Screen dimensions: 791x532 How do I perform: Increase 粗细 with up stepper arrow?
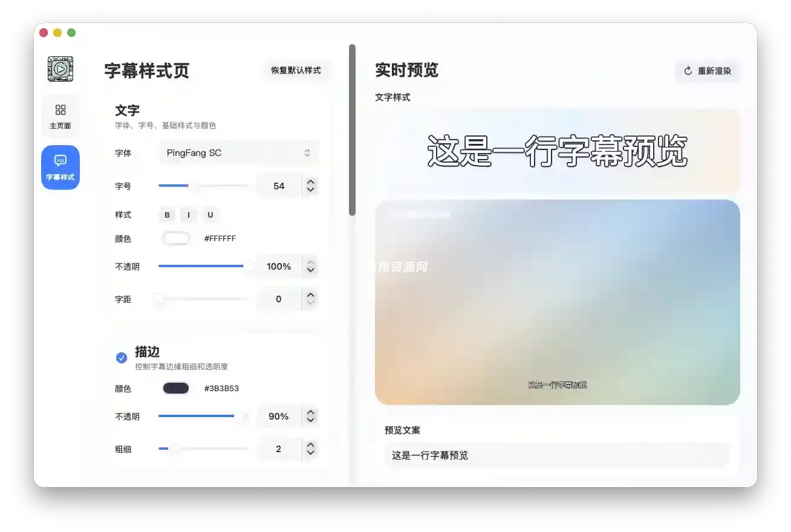click(x=311, y=444)
